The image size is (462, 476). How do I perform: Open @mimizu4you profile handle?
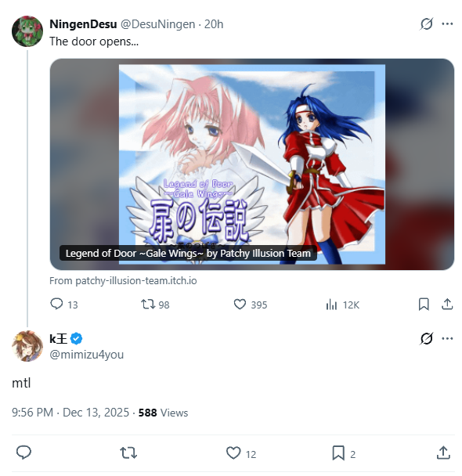coord(86,355)
